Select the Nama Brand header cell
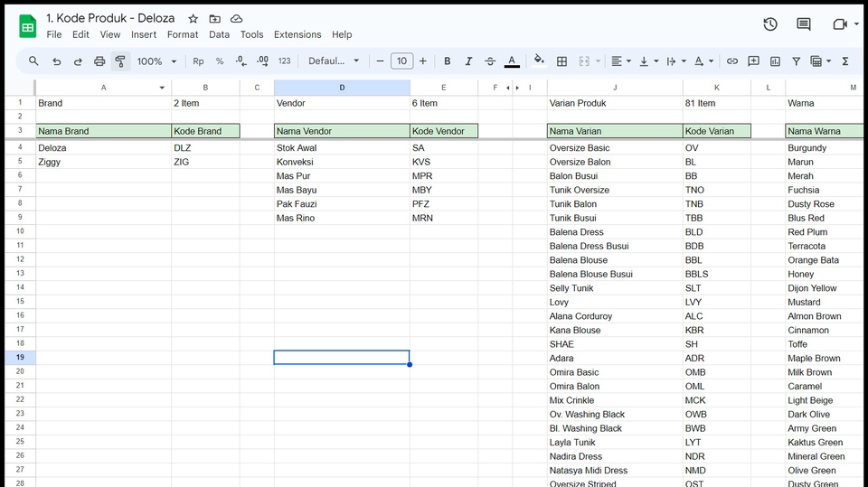This screenshot has width=868, height=487. click(x=103, y=131)
